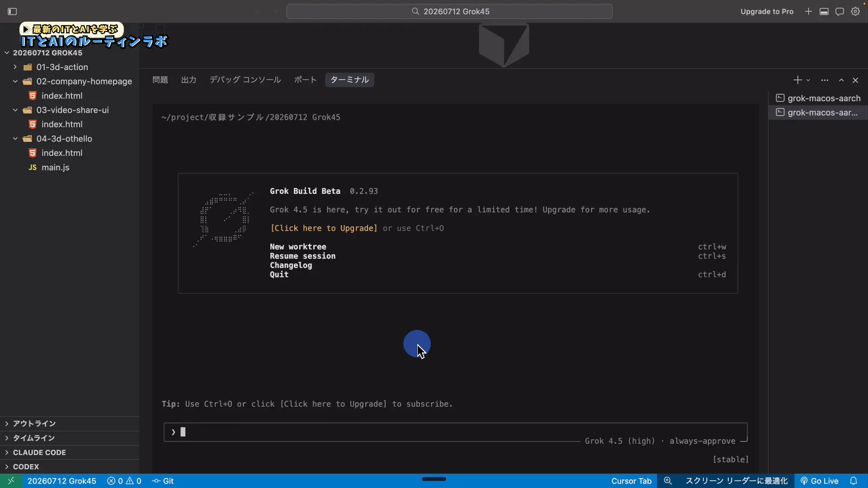Open the remote window icon in status bar
The height and width of the screenshot is (488, 868).
[11, 481]
